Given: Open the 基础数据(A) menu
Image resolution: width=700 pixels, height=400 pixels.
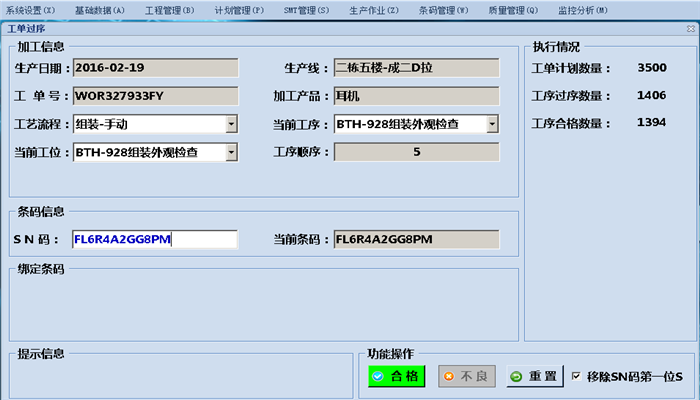Looking at the screenshot, I should click(100, 10).
